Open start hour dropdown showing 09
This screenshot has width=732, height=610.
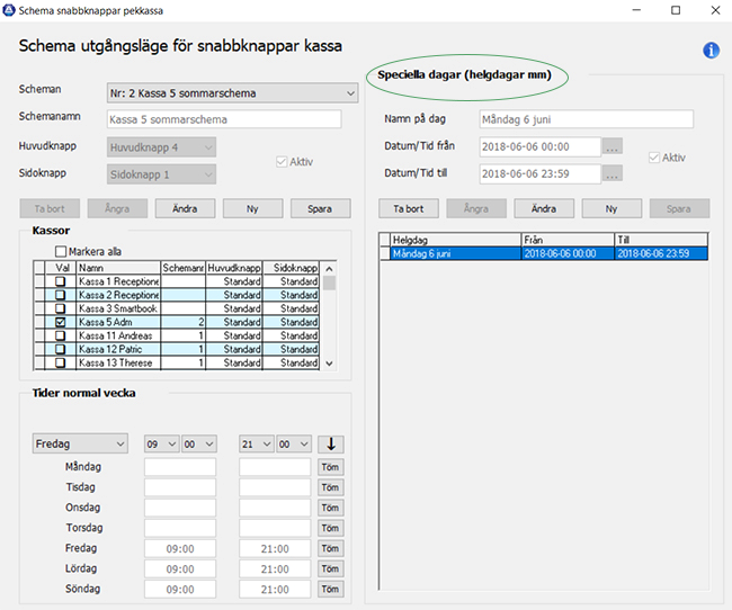click(x=161, y=444)
